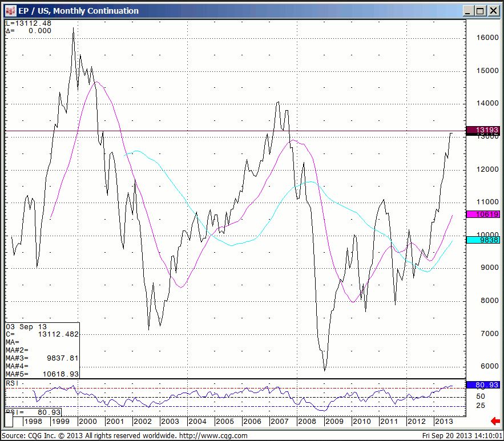
Task: Select the 13193 horizontal line price label
Action: (x=483, y=131)
